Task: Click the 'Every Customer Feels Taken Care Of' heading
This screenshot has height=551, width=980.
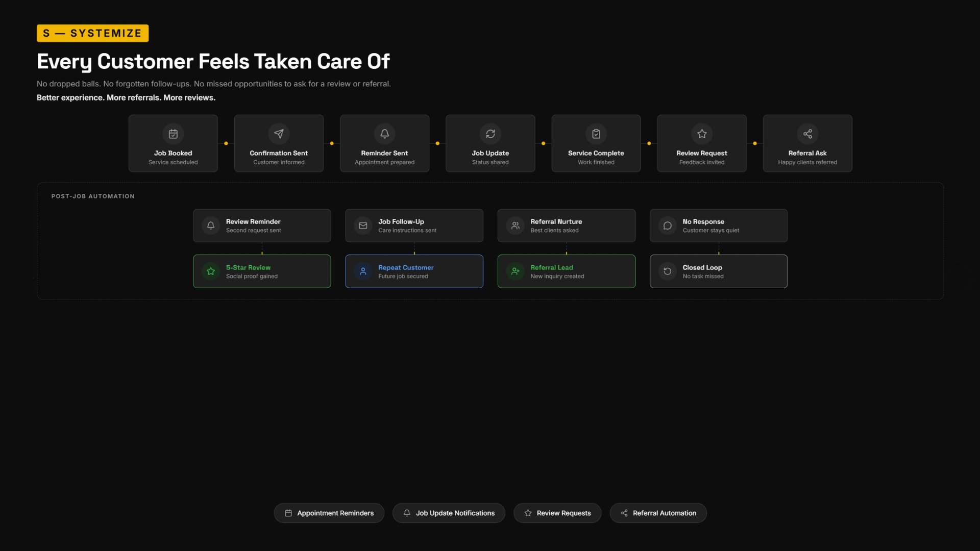Action: pyautogui.click(x=213, y=62)
